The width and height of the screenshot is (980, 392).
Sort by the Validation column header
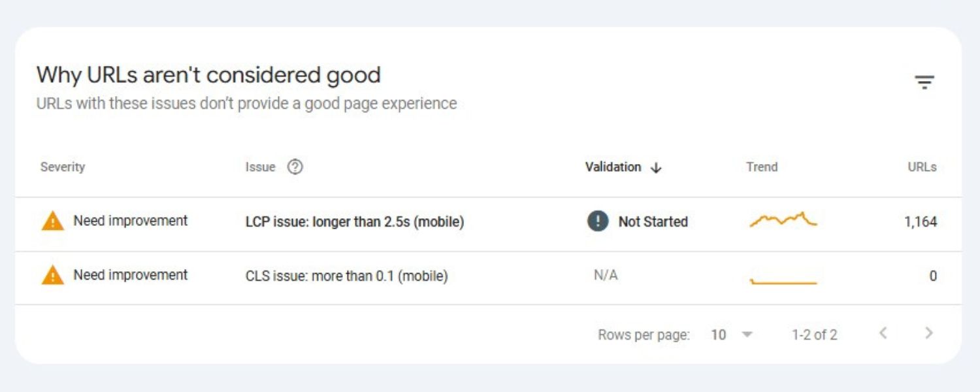[613, 167]
